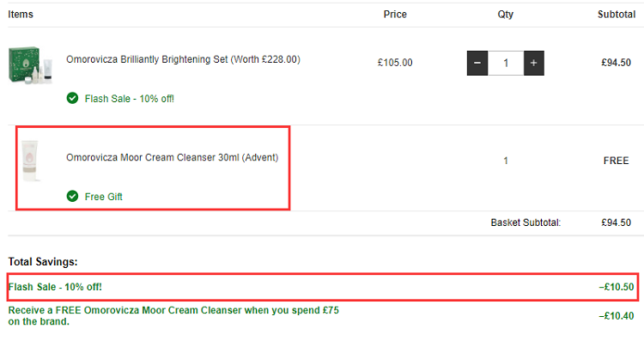This screenshot has height=341, width=644.
Task: Open the Moor Cream Cleanser thumbnail
Action: (31, 161)
